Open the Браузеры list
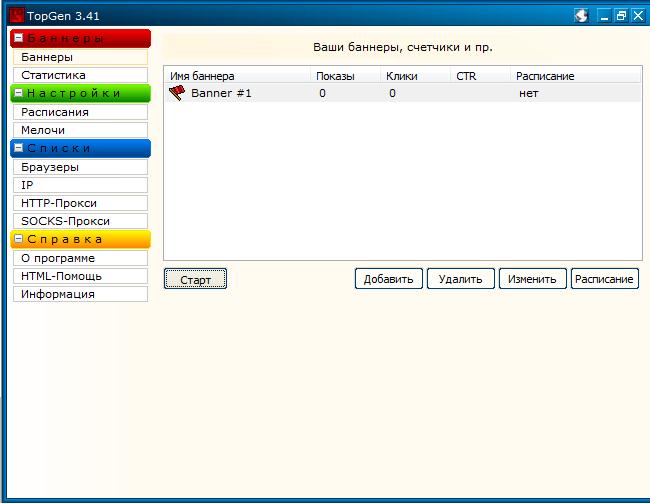The height and width of the screenshot is (504, 650). click(x=80, y=167)
